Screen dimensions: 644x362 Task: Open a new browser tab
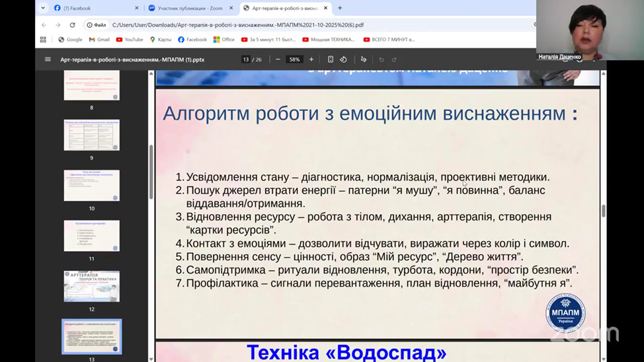[x=340, y=9]
